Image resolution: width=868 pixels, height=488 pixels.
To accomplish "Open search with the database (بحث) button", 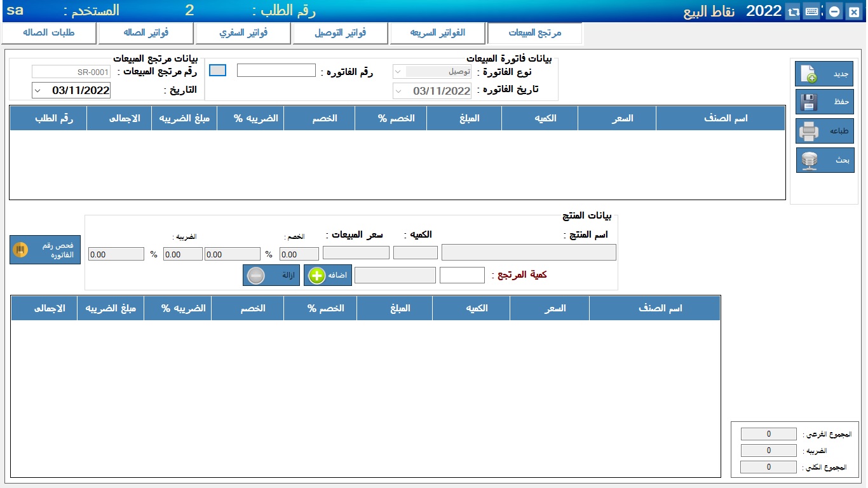I will click(x=824, y=160).
